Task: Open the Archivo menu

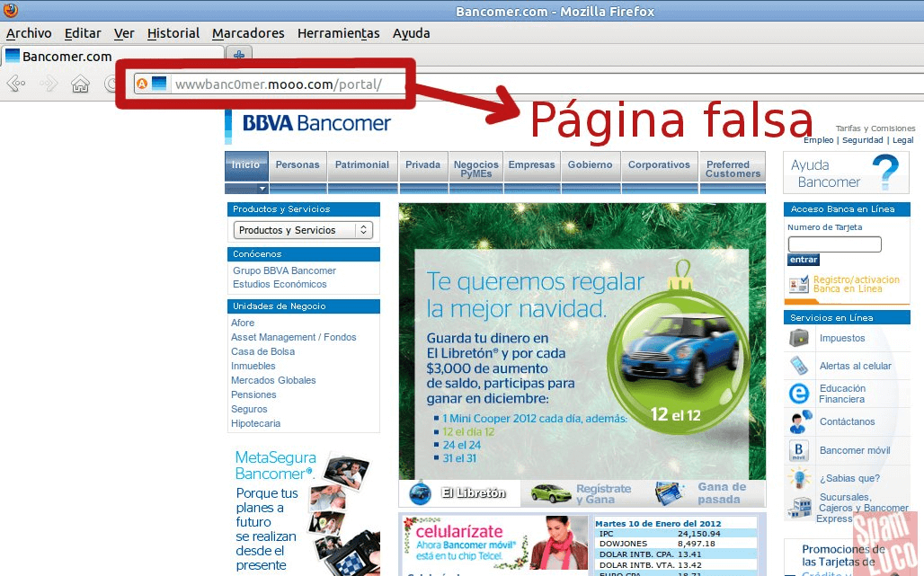Action: pyautogui.click(x=29, y=33)
